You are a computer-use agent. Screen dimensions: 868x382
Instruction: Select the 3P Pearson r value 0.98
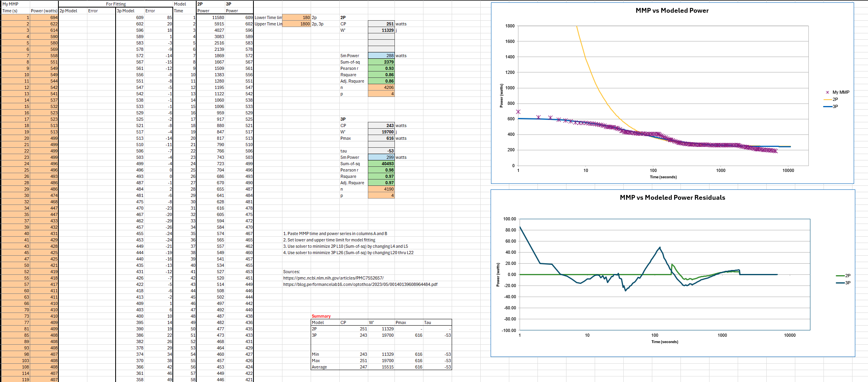[381, 170]
